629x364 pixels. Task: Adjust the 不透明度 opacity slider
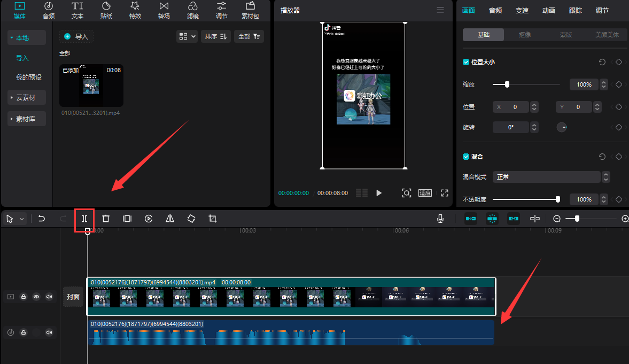coord(558,199)
